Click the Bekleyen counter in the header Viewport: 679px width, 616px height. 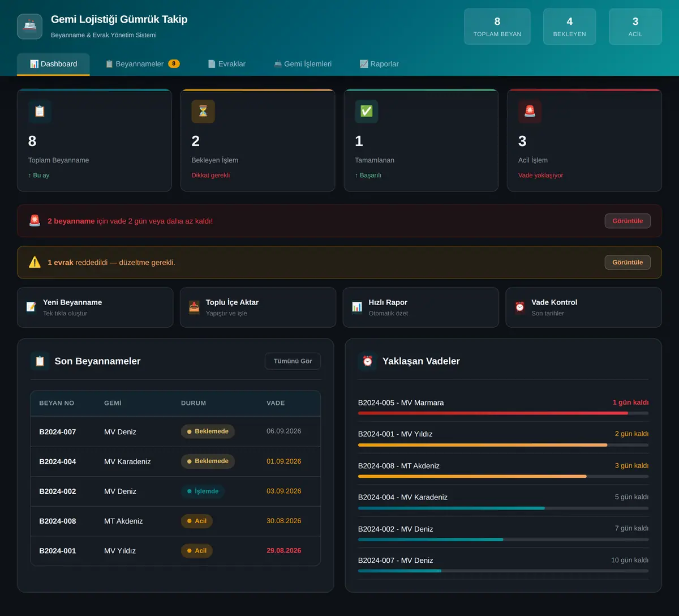click(570, 27)
